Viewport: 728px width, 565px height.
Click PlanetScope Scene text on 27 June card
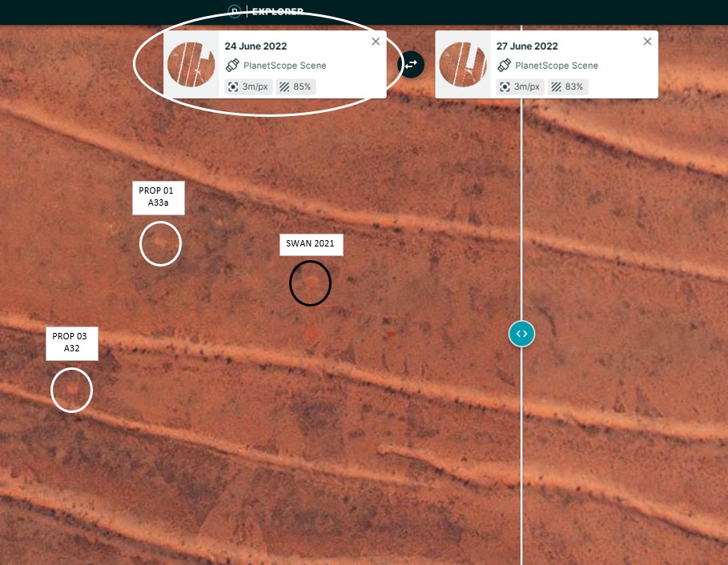[557, 66]
